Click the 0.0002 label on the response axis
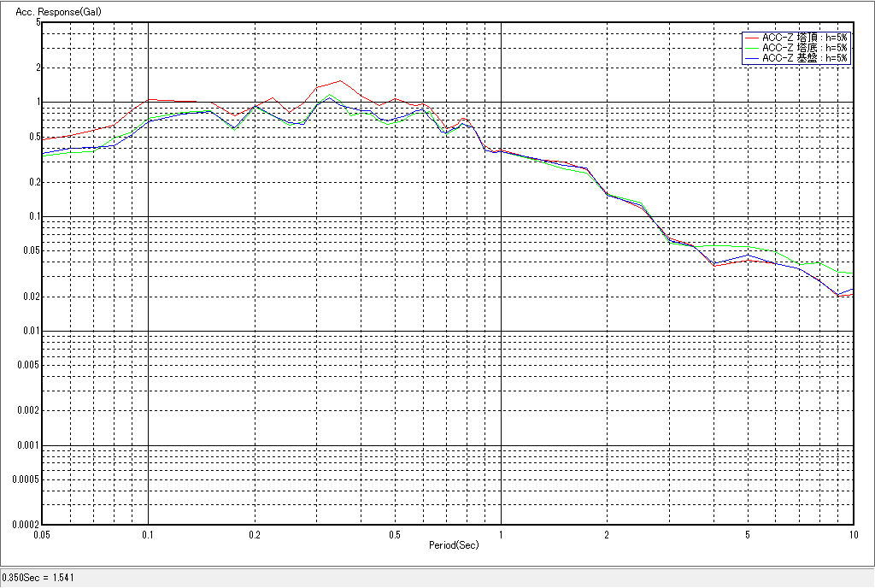 tap(26, 524)
